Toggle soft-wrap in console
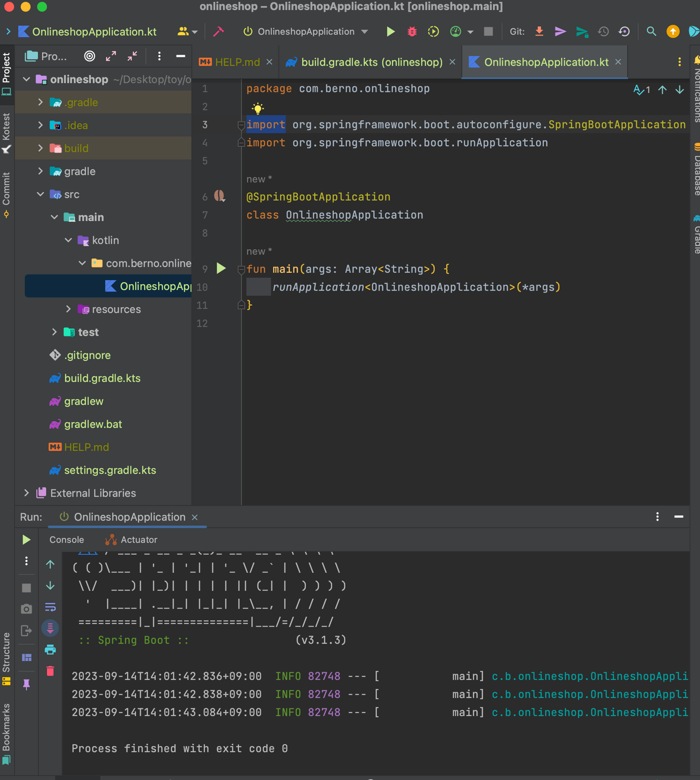700x780 pixels. point(50,607)
